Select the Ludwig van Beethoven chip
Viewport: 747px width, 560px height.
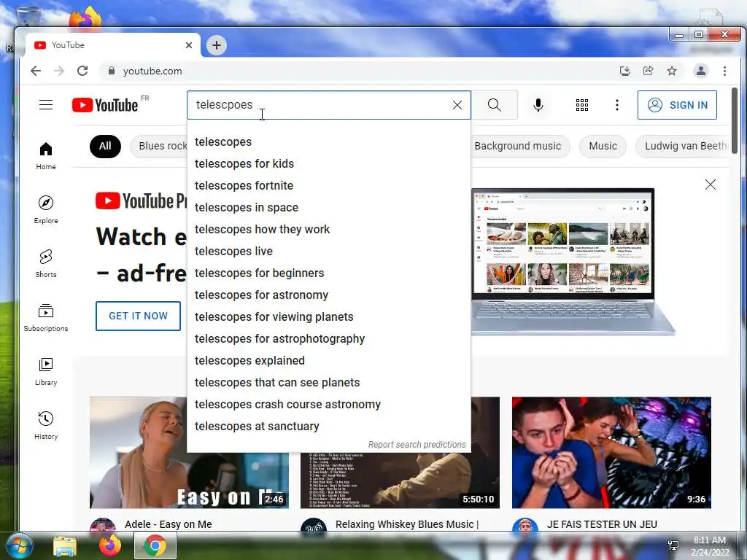tap(683, 146)
